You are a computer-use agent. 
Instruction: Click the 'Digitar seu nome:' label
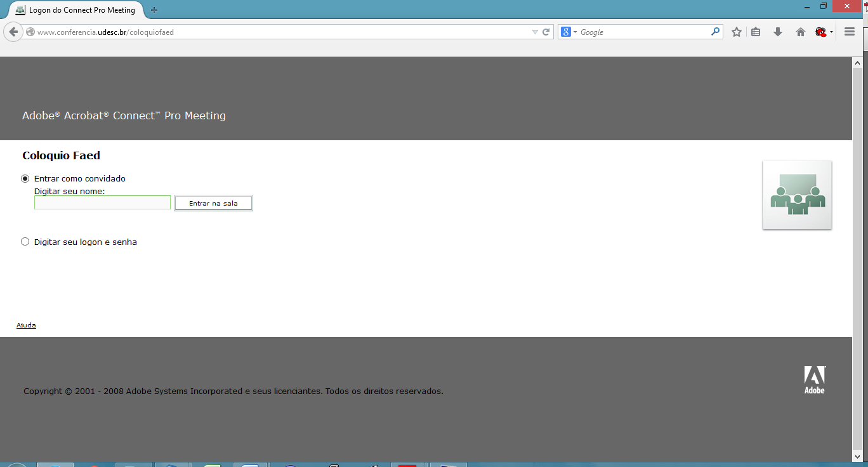pyautogui.click(x=69, y=191)
